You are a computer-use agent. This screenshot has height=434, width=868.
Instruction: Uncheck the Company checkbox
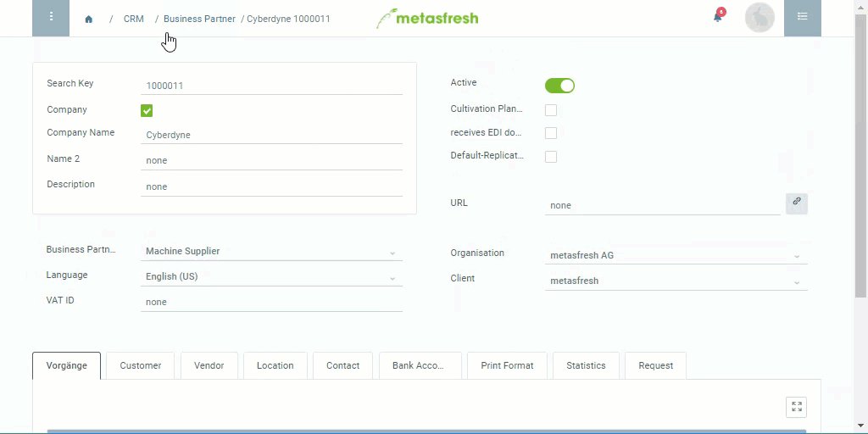click(x=147, y=111)
